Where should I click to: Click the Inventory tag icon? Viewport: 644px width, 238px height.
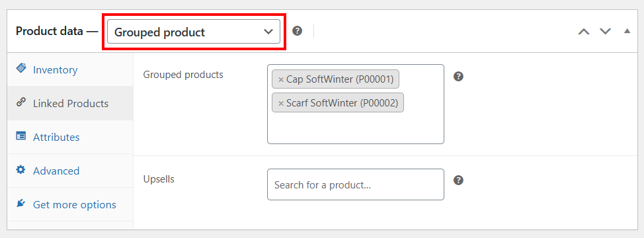pos(21,68)
